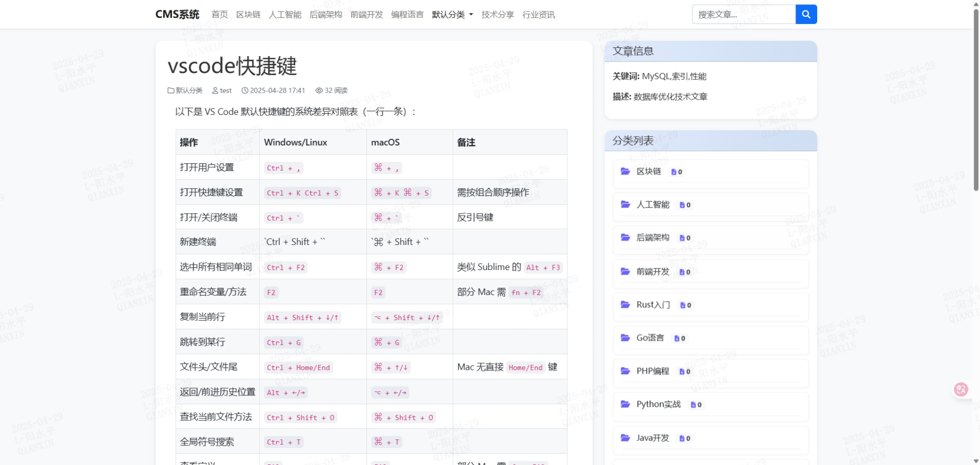The width and height of the screenshot is (980, 465).
Task: Click the 'Alt + Shift + ↓/↑' shortcut code
Action: click(303, 317)
